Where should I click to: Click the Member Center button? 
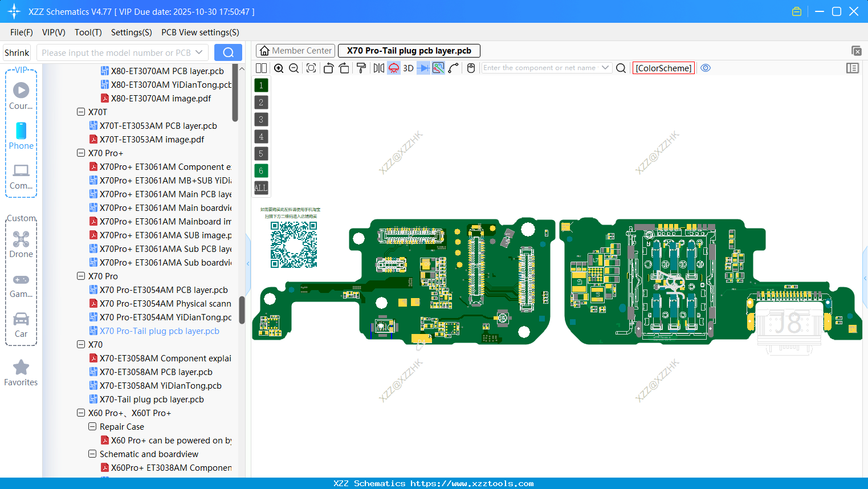tap(295, 50)
